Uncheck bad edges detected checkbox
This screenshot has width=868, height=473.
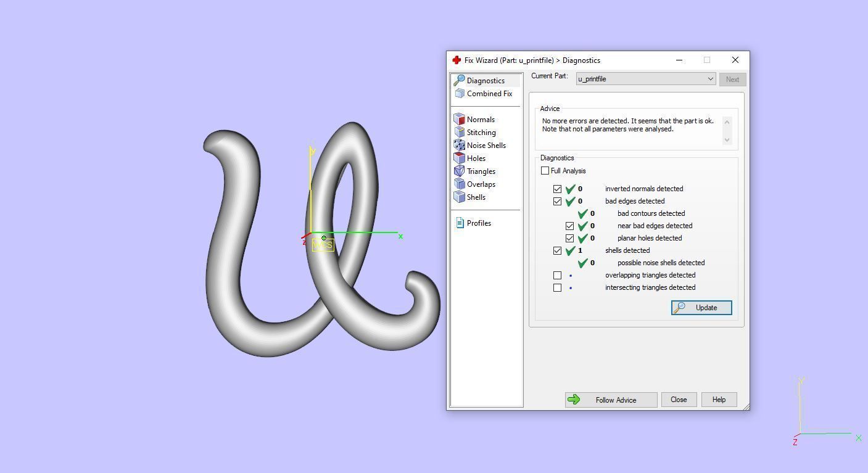click(x=557, y=202)
